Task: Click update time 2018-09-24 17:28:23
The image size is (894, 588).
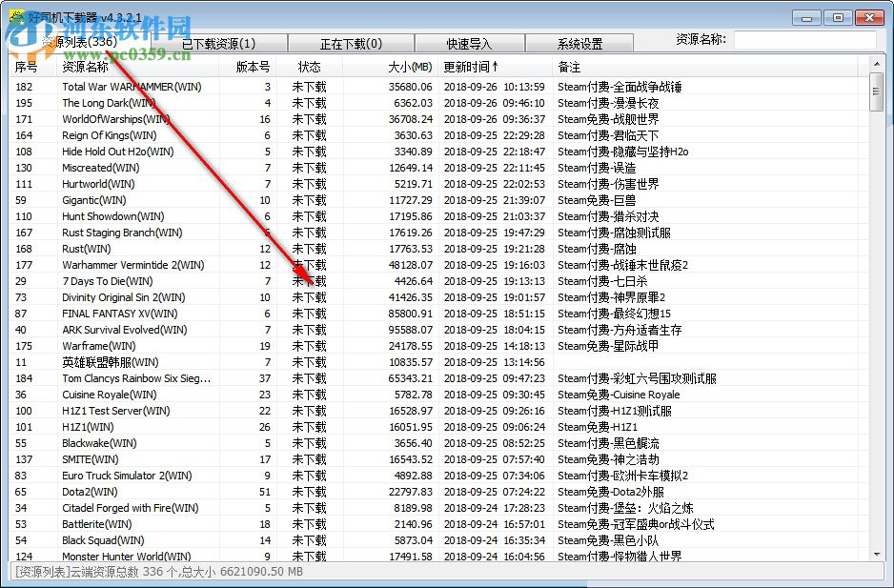Action: 495,508
